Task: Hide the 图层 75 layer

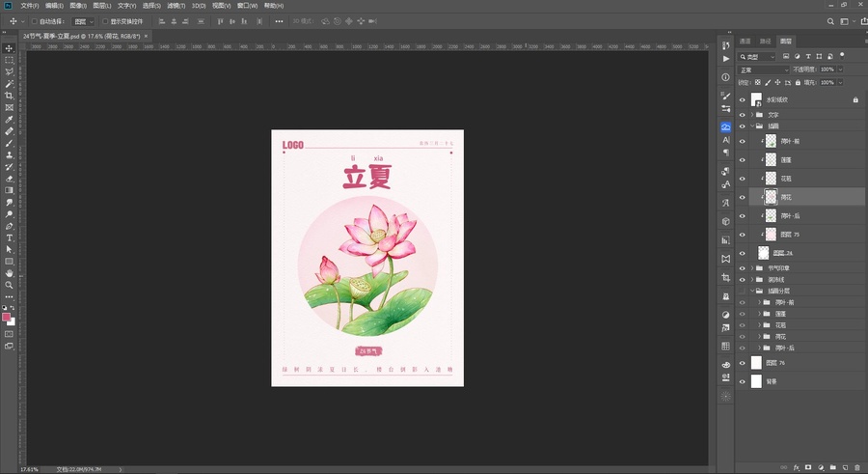Action: [x=743, y=235]
